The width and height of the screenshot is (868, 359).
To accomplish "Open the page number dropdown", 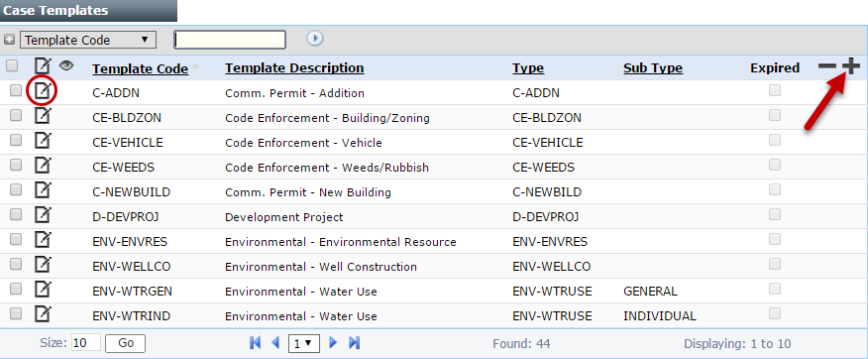I will coord(302,343).
